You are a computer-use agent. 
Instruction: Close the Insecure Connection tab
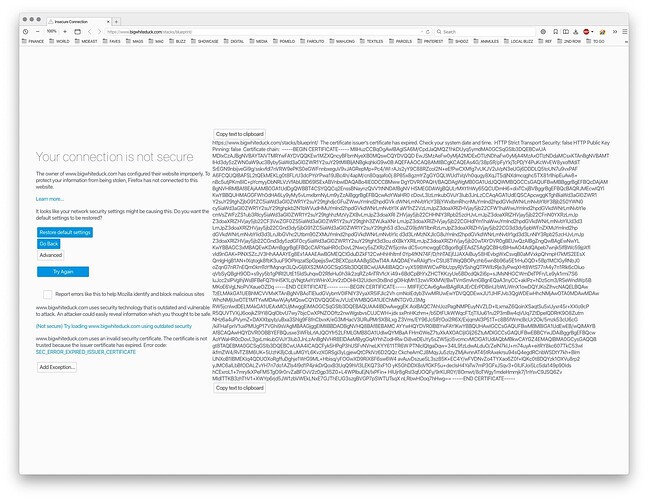click(108, 21)
